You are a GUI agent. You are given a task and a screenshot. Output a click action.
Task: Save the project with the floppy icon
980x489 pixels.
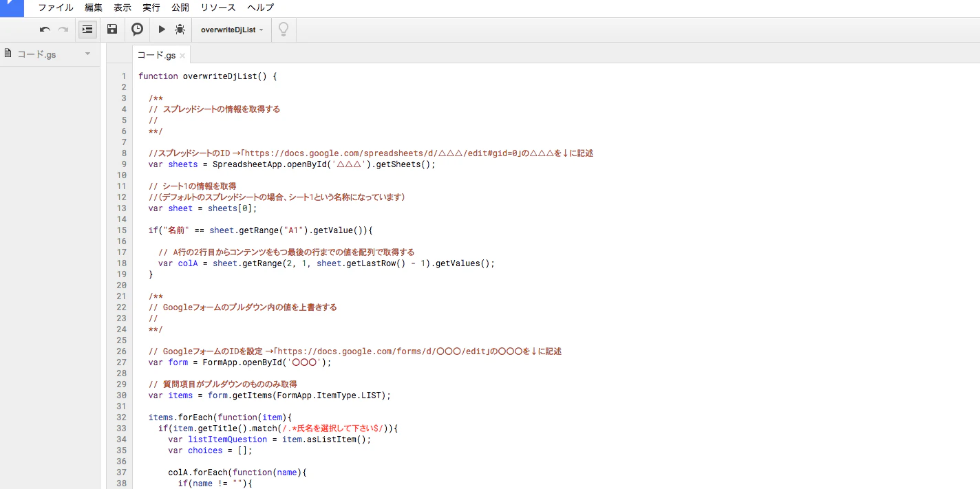click(112, 30)
